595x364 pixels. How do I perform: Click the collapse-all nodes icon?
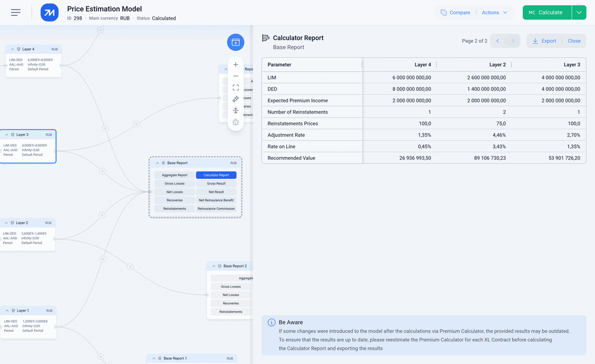[x=236, y=111]
